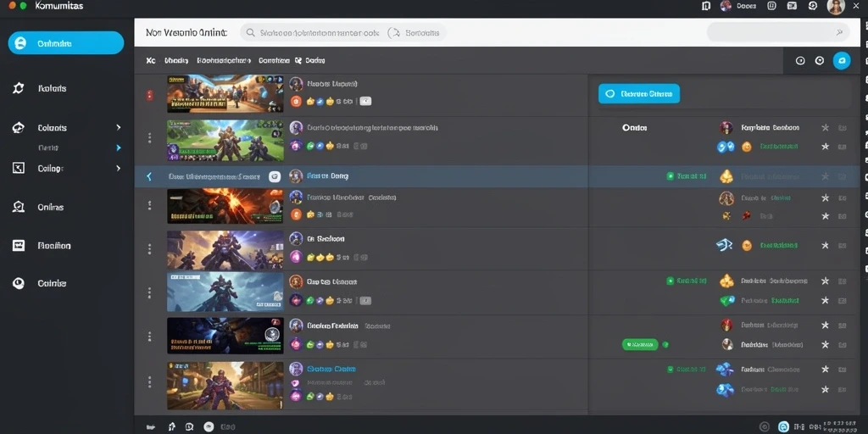Viewport: 868px width, 434px height.
Task: Open the crowded arena video thumbnail
Action: 225,94
